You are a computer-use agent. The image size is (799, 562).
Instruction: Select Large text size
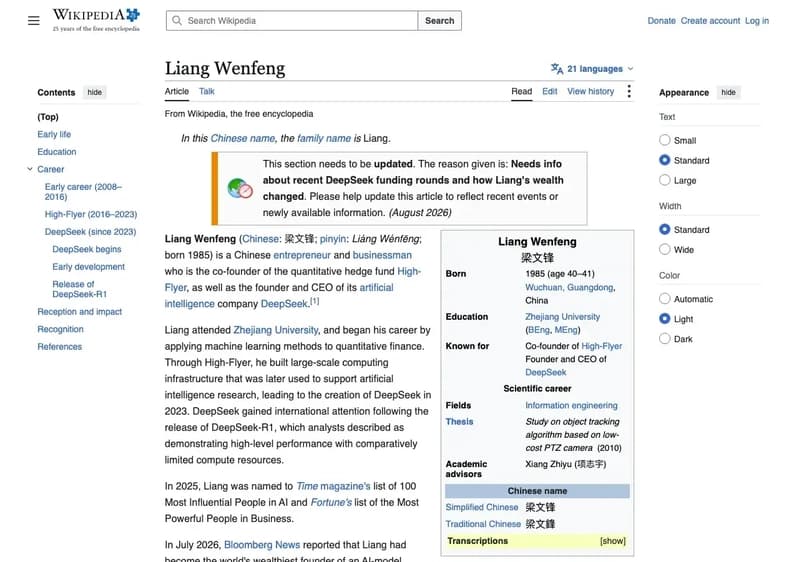[x=664, y=180]
